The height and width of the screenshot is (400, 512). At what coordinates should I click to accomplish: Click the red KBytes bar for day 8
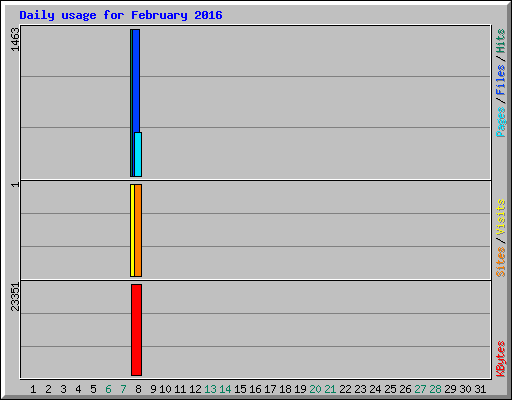pyautogui.click(x=136, y=330)
